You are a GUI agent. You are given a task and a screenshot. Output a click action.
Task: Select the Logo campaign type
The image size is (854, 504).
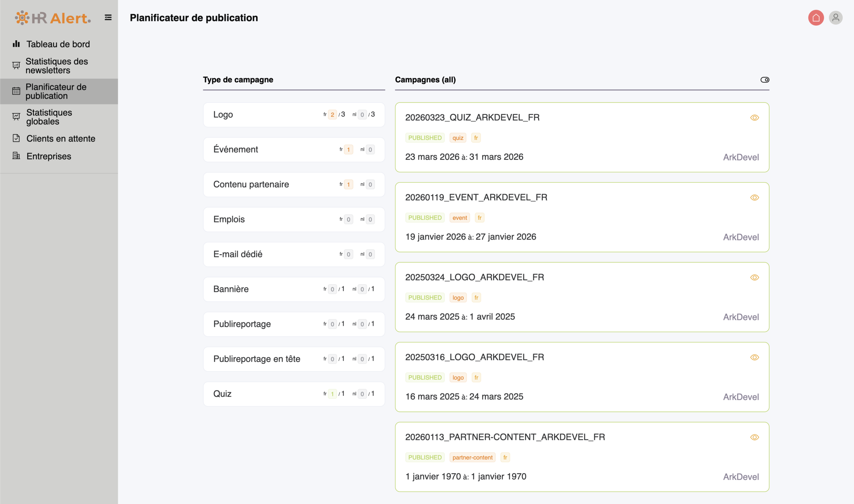coord(294,115)
